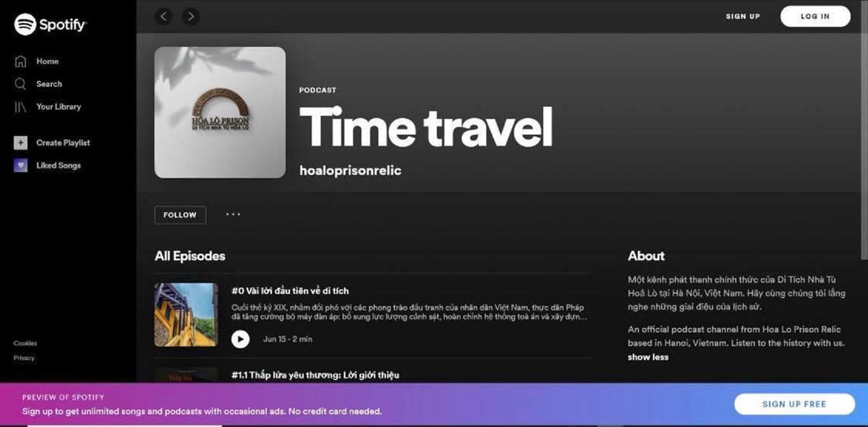Select the Home menu label
868x427 pixels.
(48, 62)
